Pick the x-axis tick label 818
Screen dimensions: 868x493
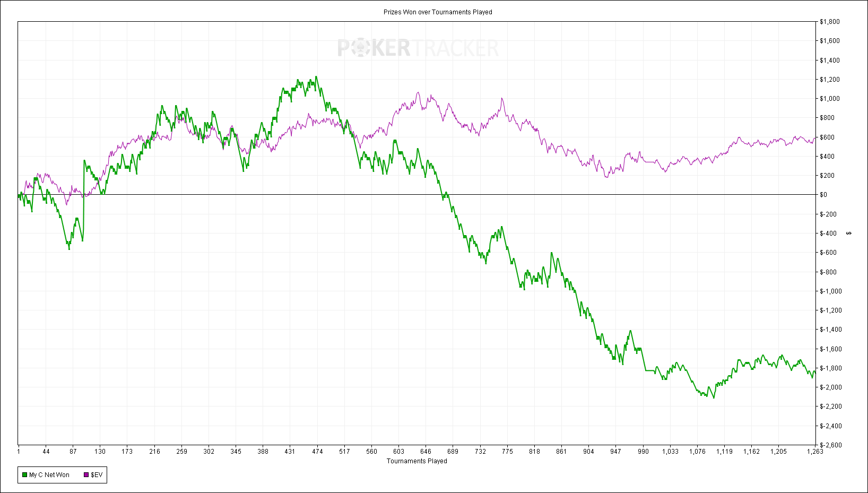click(x=535, y=452)
